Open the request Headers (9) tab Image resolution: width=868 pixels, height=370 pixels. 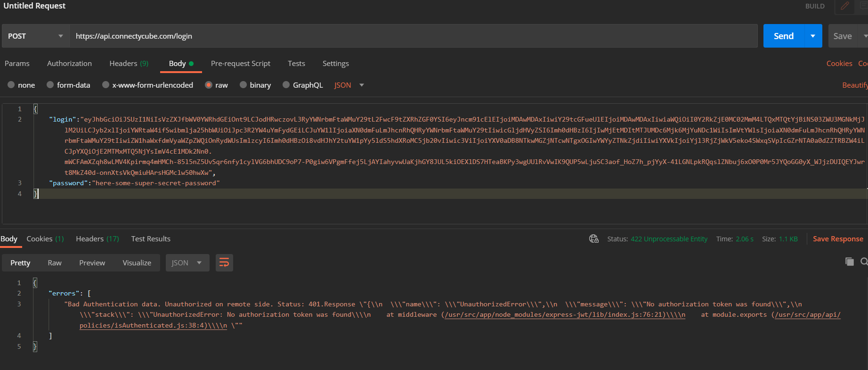(129, 63)
